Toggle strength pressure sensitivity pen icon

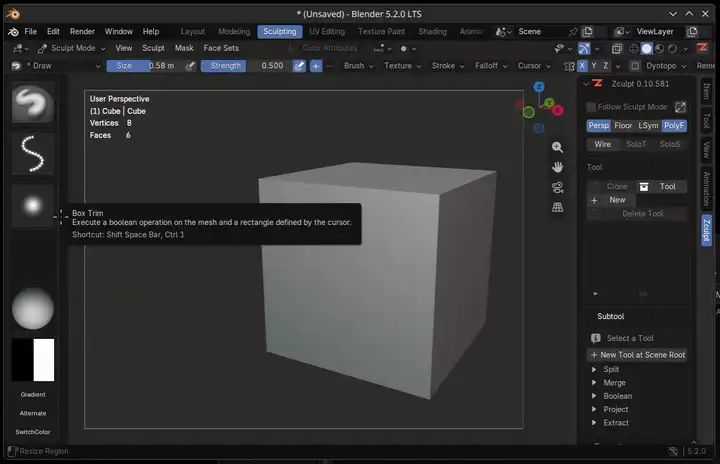coord(299,66)
